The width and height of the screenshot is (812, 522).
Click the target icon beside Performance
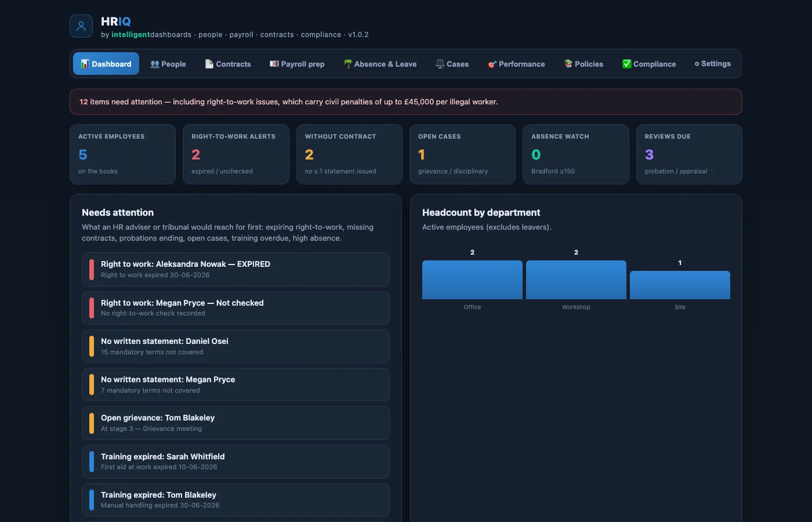click(x=492, y=64)
